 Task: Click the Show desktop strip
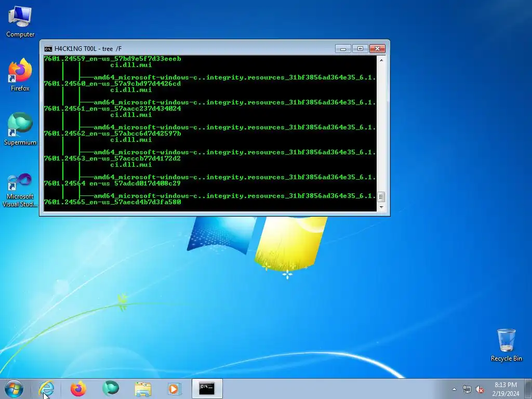pos(529,389)
